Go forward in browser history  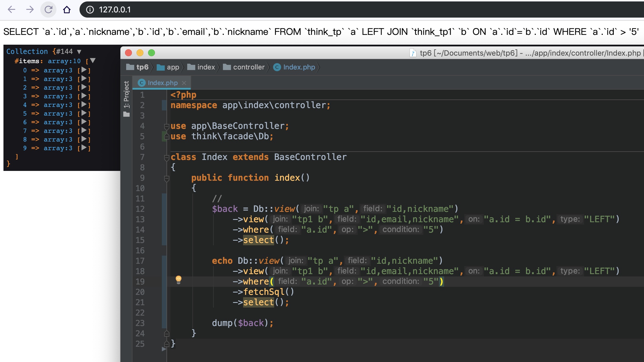coord(30,10)
